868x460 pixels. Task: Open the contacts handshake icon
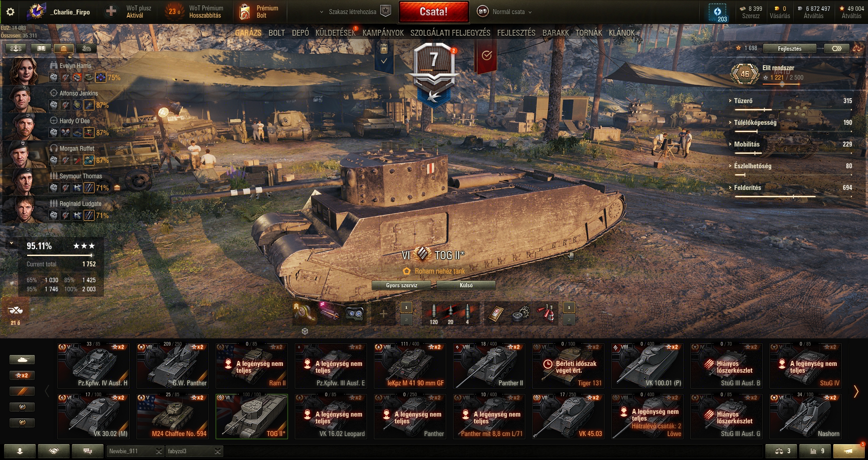[x=54, y=451]
